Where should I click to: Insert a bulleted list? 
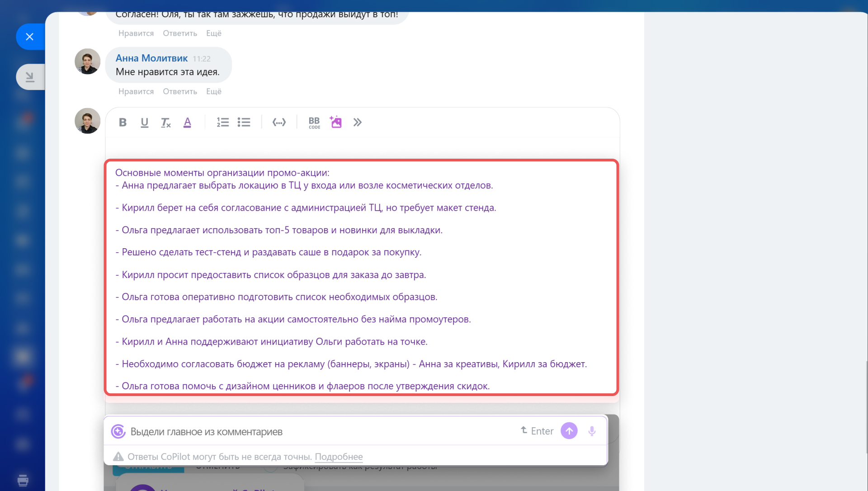[244, 122]
